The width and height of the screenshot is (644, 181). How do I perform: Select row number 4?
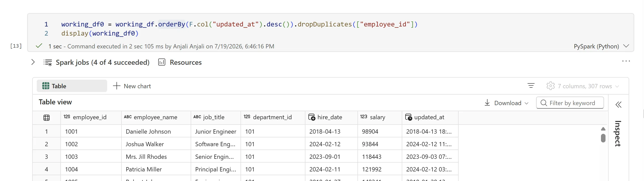(x=47, y=169)
